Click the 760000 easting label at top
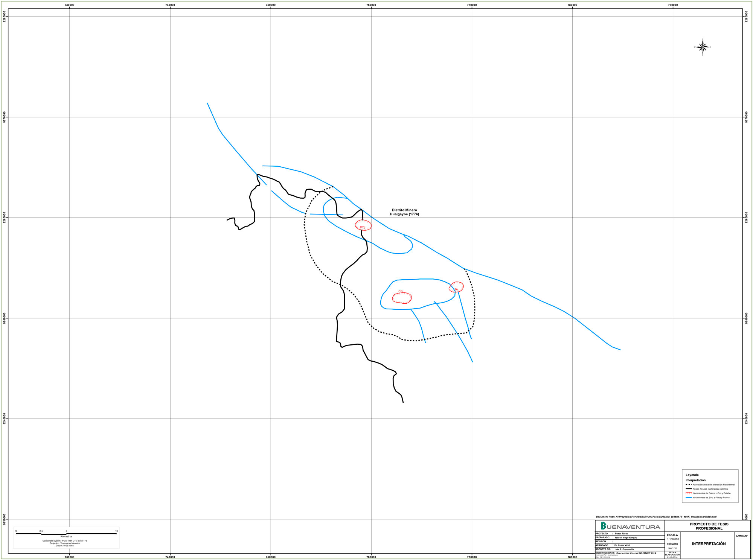Screen dimensions: 753x560 click(x=371, y=5)
